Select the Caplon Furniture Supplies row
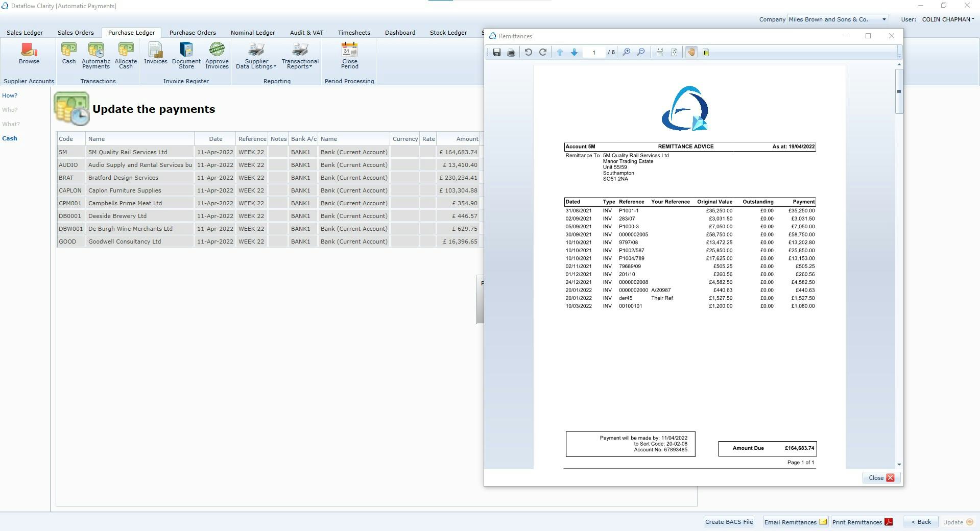 click(269, 190)
